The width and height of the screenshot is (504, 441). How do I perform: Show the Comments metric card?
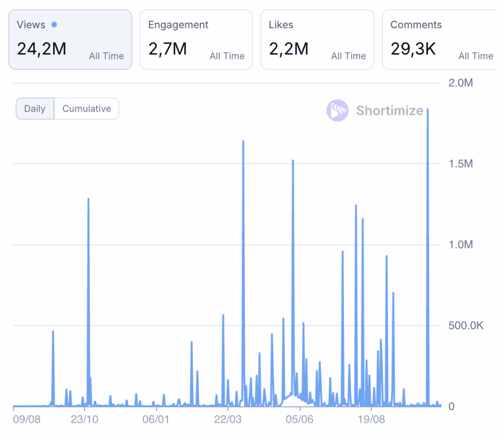[x=440, y=39]
